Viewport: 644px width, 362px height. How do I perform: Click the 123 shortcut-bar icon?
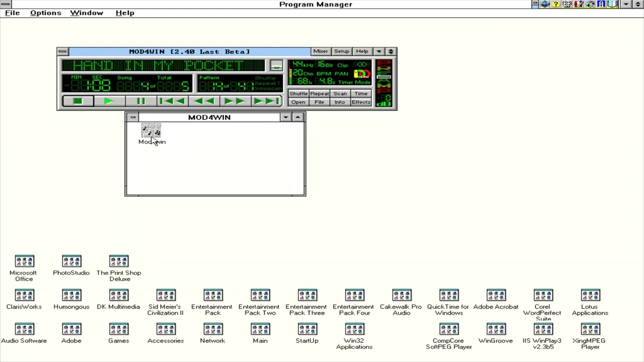(x=567, y=4)
